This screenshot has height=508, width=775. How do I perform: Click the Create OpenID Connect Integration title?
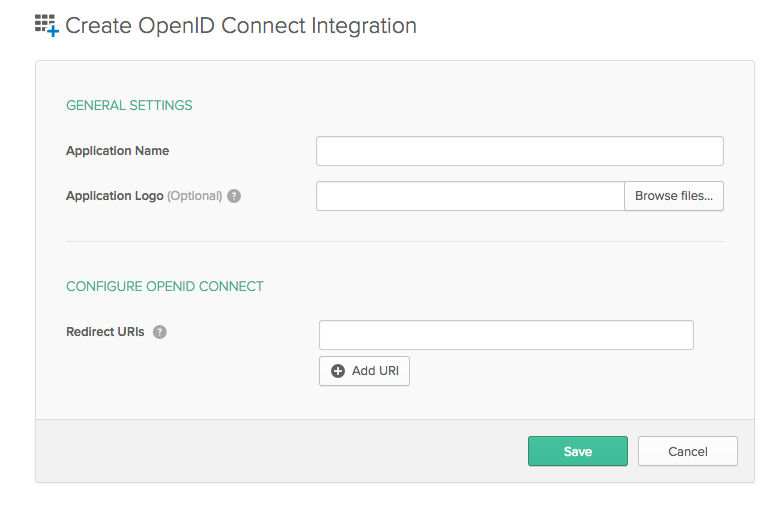pyautogui.click(x=241, y=25)
